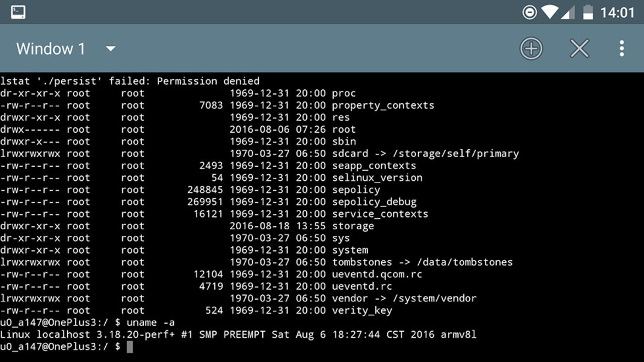This screenshot has height=362, width=644.
Task: Add a new terminal window
Action: (531, 48)
